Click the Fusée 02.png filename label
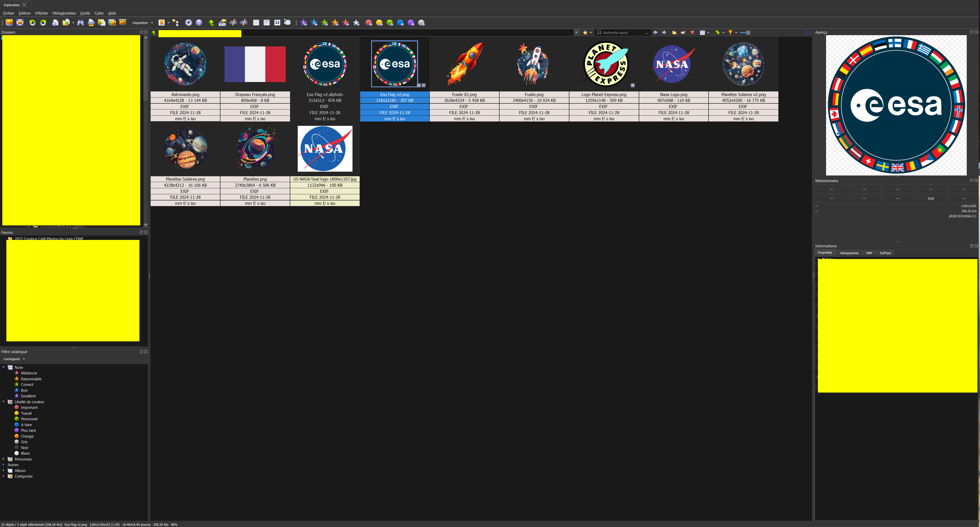980x527 pixels. [x=464, y=94]
